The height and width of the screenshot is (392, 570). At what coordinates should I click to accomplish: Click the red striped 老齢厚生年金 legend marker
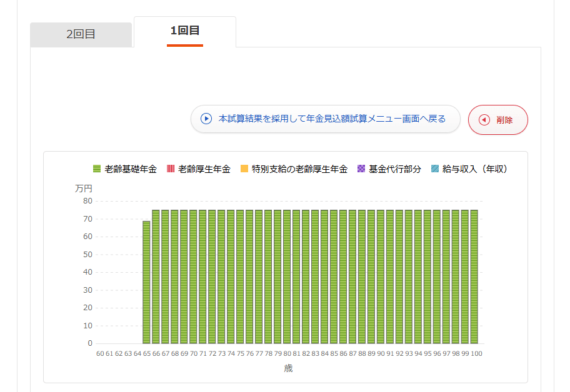171,169
